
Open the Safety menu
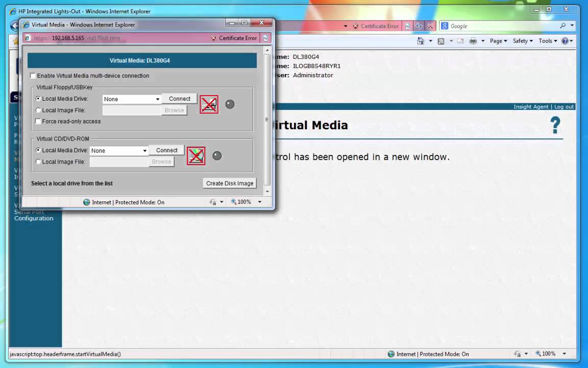tap(523, 41)
